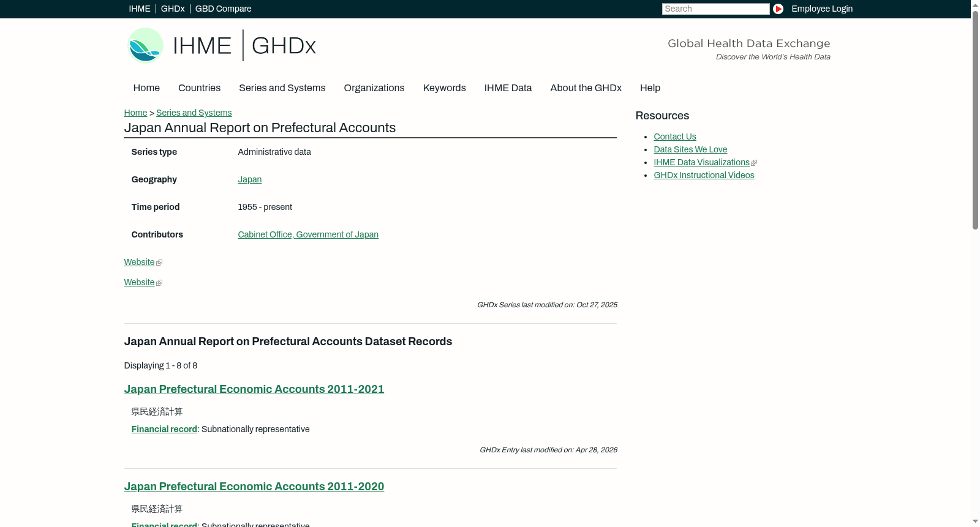Open GHDx Instructional Videos link

tap(704, 175)
